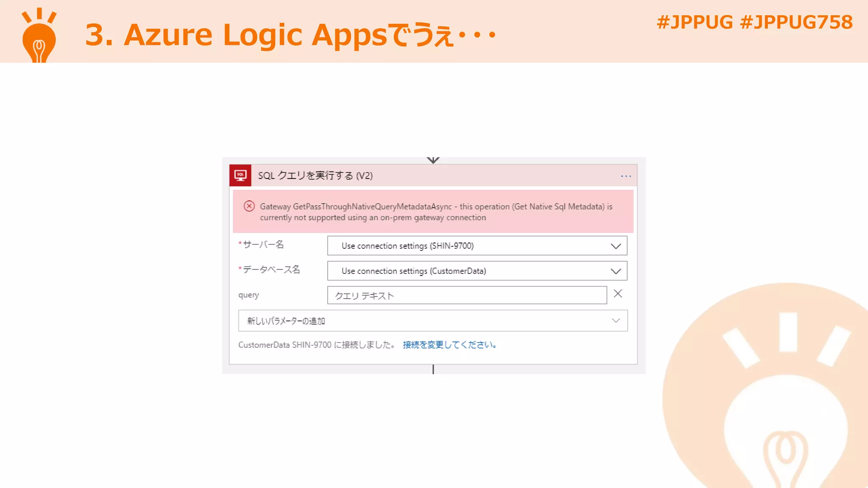Remove the query parameter with X icon

[x=618, y=294]
